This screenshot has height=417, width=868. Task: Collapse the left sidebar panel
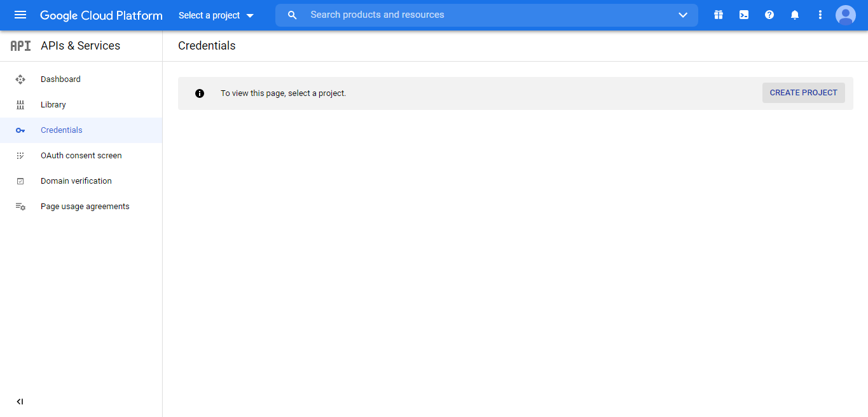[20, 402]
